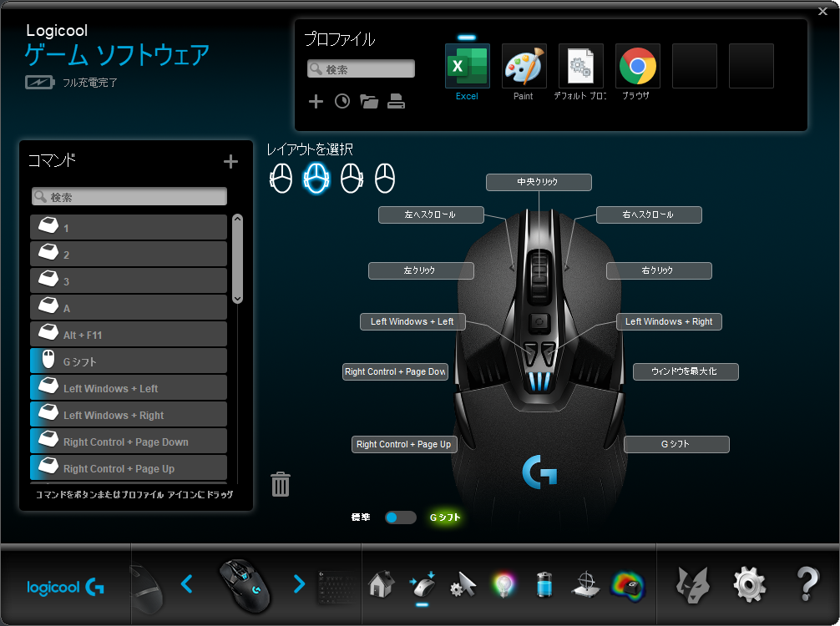Go to the Home icon
The image size is (840, 626).
pyautogui.click(x=382, y=584)
